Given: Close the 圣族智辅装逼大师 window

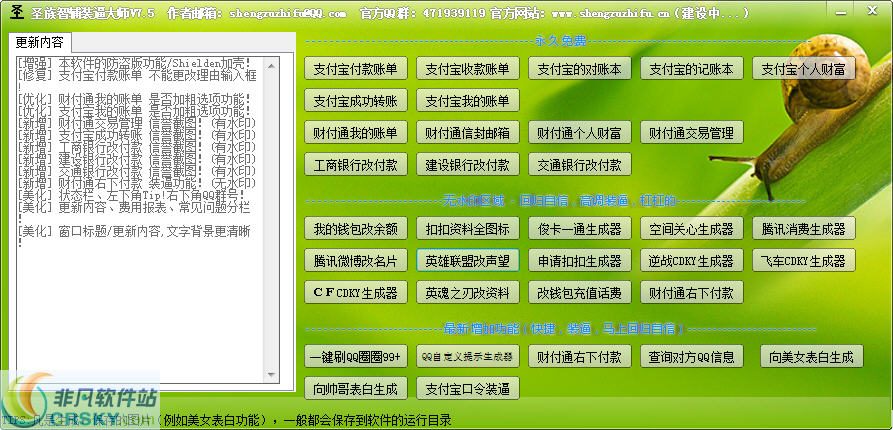Looking at the screenshot, I should [x=872, y=11].
